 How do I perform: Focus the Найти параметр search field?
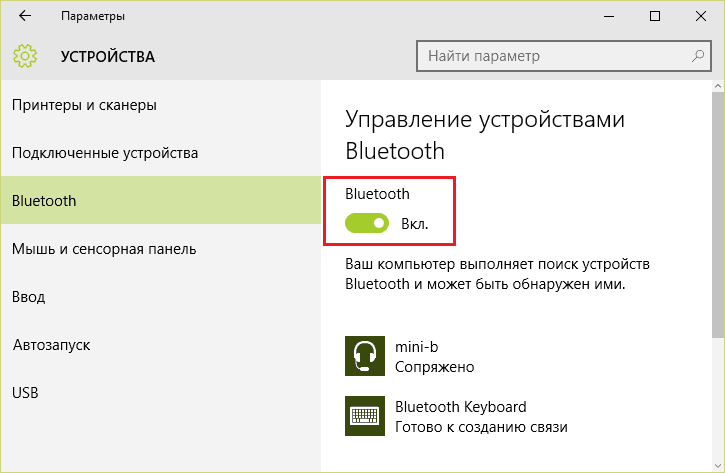click(564, 56)
